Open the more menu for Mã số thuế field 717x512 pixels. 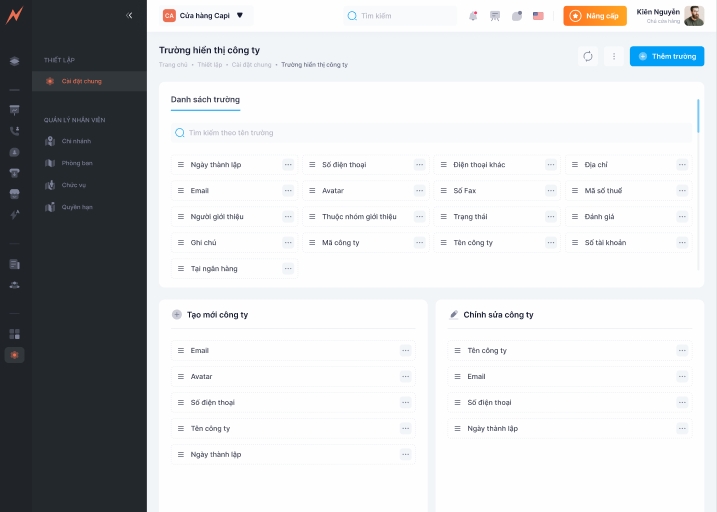pos(682,190)
